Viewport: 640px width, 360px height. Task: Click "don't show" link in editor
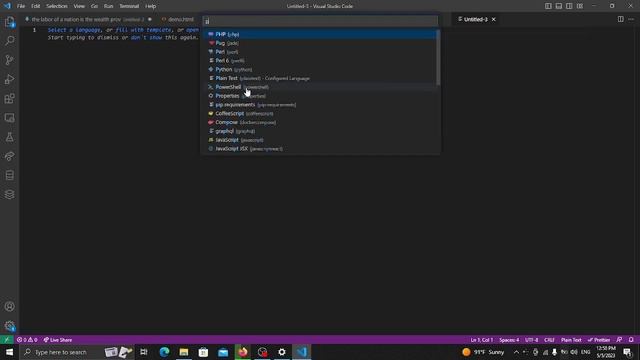click(x=146, y=38)
